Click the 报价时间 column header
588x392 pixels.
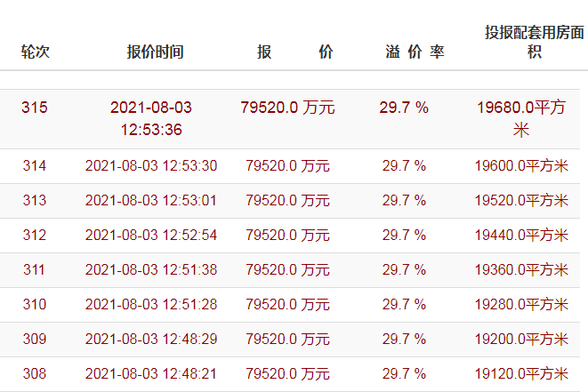click(155, 52)
